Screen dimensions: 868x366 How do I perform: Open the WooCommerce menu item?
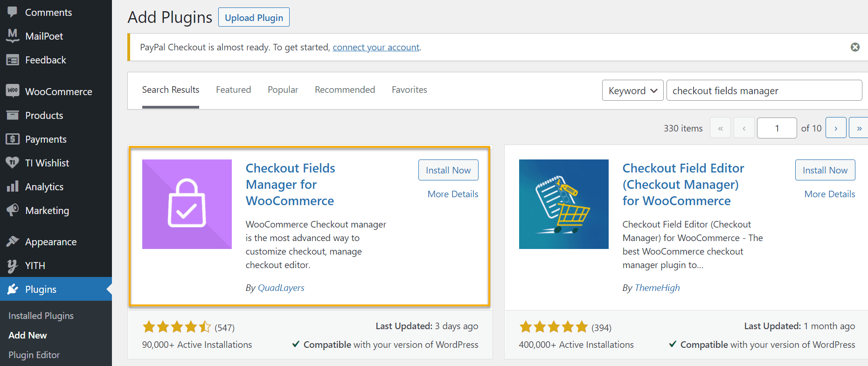click(56, 91)
